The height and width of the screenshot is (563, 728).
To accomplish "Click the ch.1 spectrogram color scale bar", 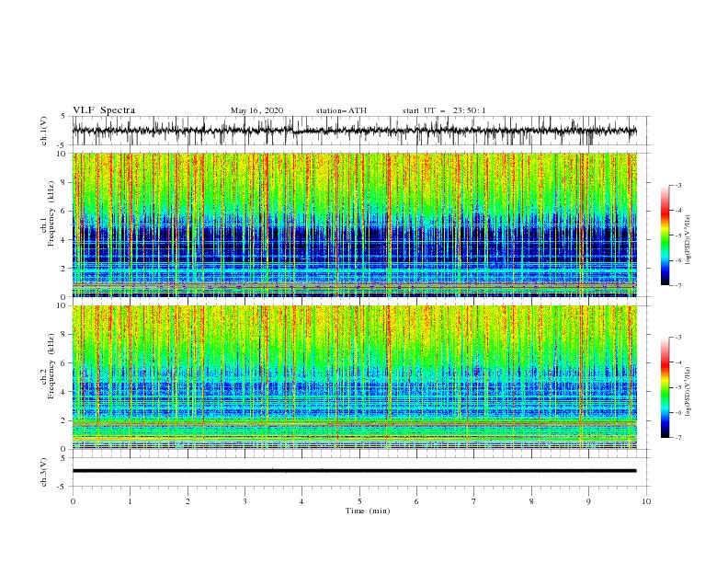I will [x=665, y=236].
